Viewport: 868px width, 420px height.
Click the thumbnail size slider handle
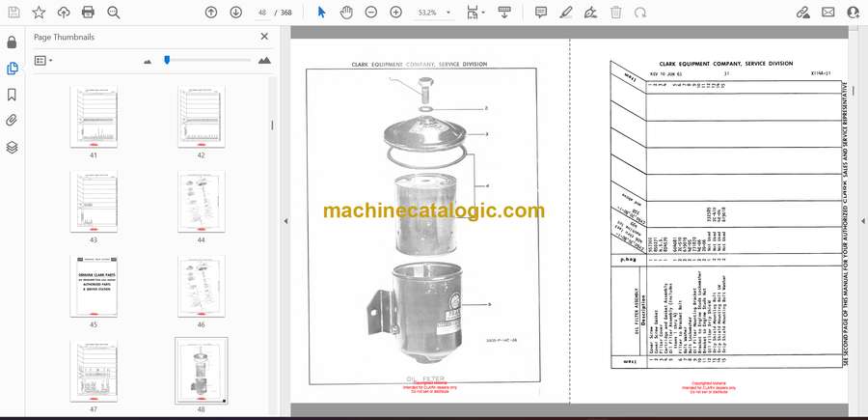(167, 60)
